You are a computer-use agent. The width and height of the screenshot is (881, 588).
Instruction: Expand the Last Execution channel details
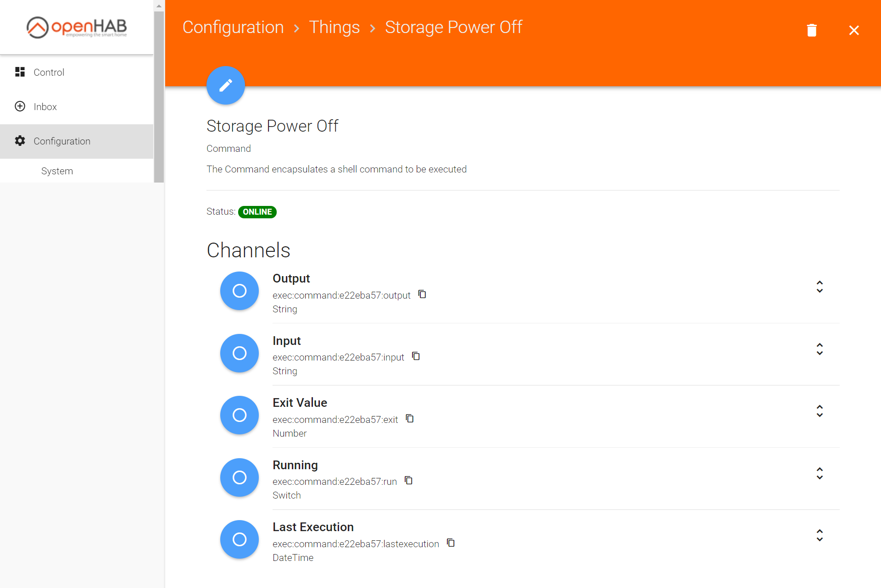[820, 535]
